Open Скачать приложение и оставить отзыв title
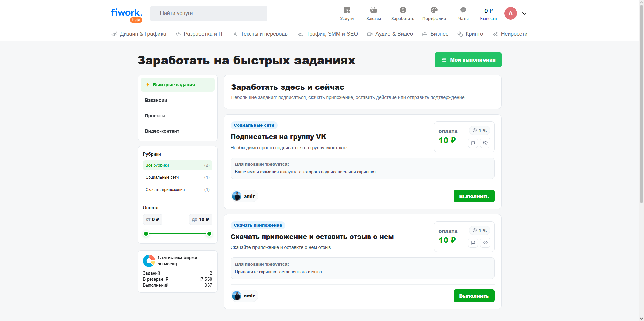This screenshot has width=644, height=321. coord(312,237)
